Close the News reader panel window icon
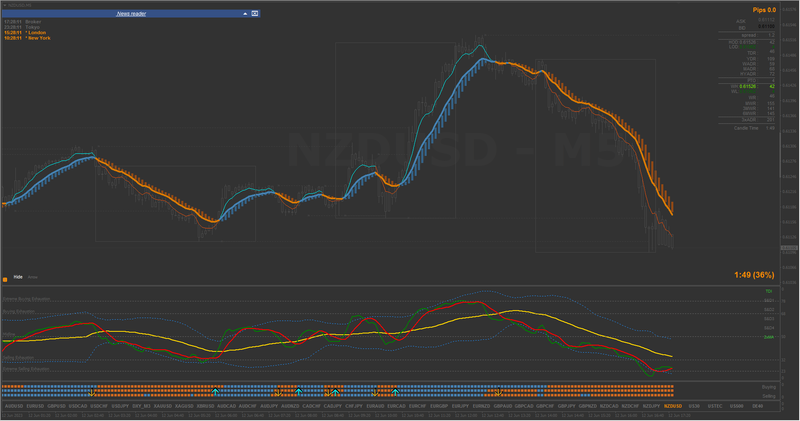The height and width of the screenshot is (421, 800). 255,14
